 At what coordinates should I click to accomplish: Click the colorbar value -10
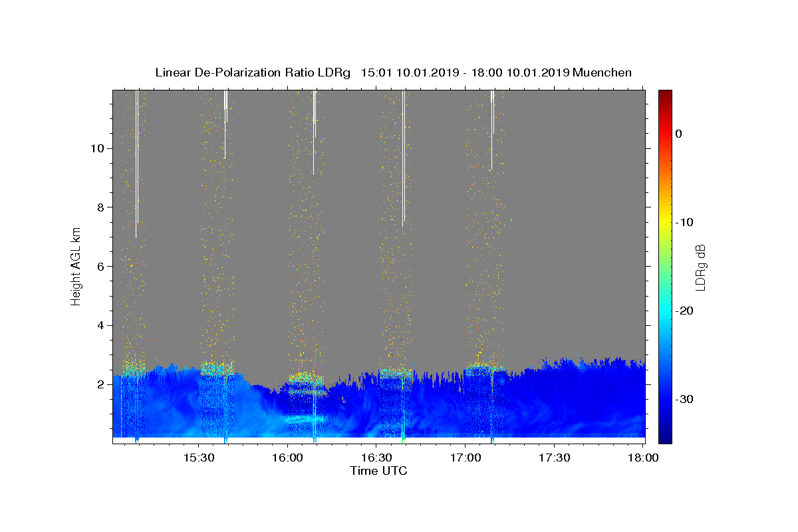pos(684,222)
